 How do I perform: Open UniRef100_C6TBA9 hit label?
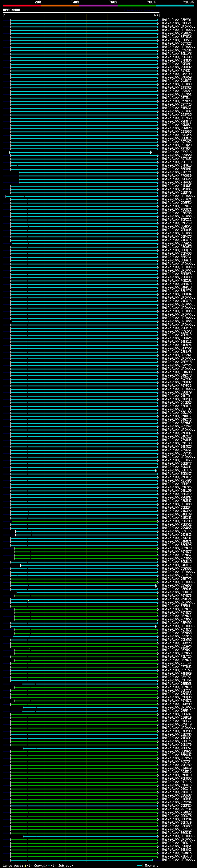click(x=177, y=84)
